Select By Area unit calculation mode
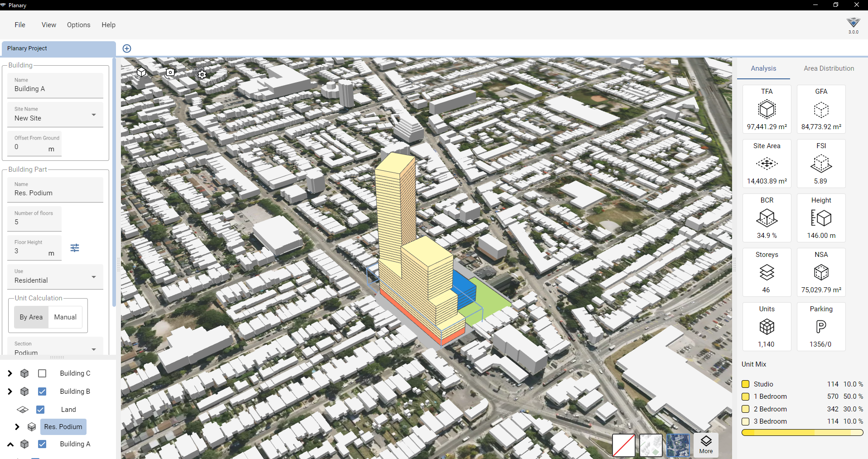 pyautogui.click(x=31, y=317)
